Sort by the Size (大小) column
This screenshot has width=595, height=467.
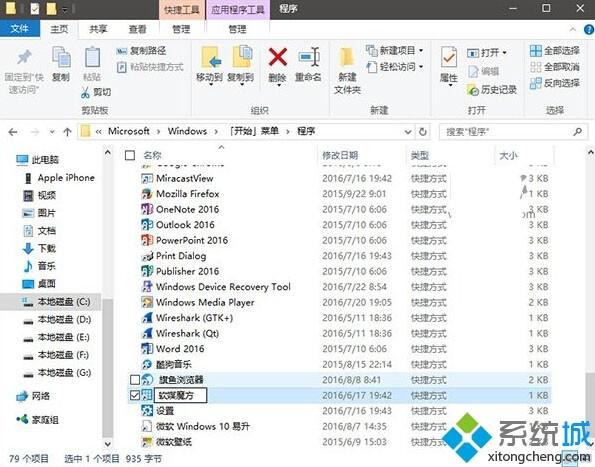[x=508, y=155]
